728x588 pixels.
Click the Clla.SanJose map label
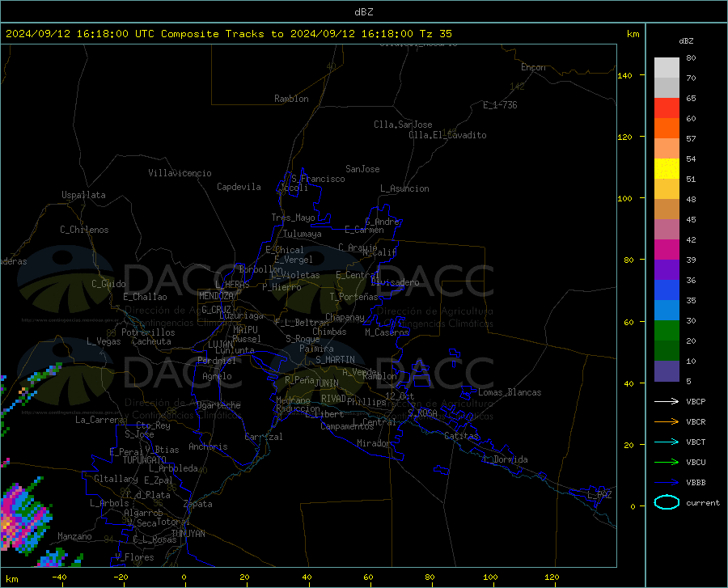click(403, 125)
